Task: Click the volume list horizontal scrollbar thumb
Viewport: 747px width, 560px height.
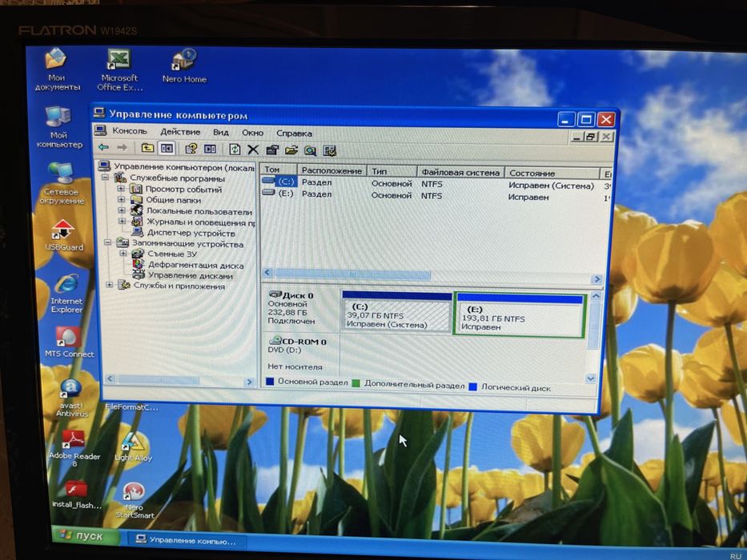Action: (352, 274)
